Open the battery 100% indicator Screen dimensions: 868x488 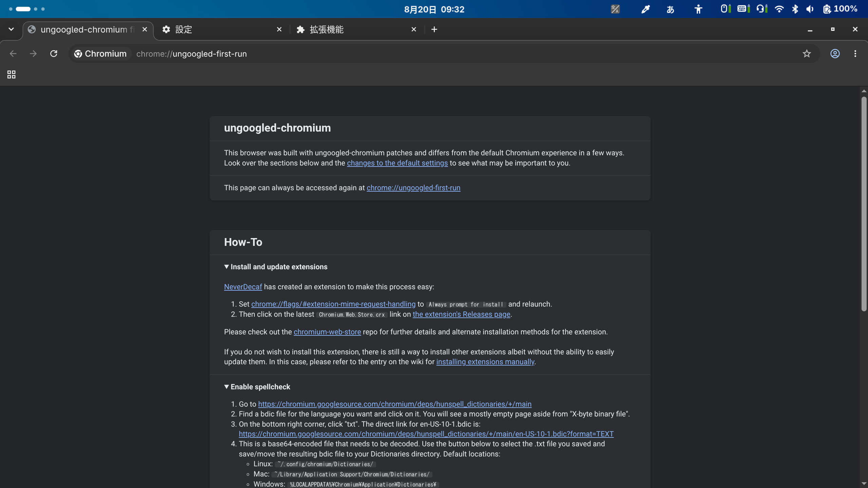pyautogui.click(x=841, y=9)
